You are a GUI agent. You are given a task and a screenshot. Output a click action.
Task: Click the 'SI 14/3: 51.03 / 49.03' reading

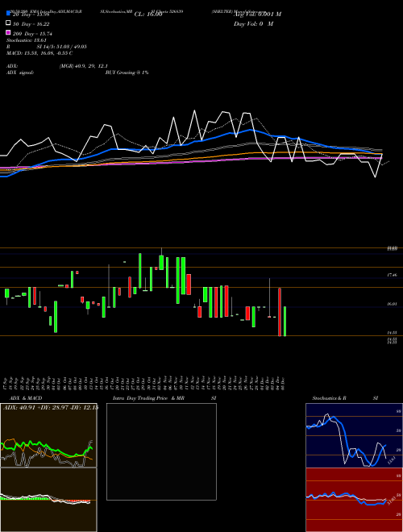[x=62, y=47]
